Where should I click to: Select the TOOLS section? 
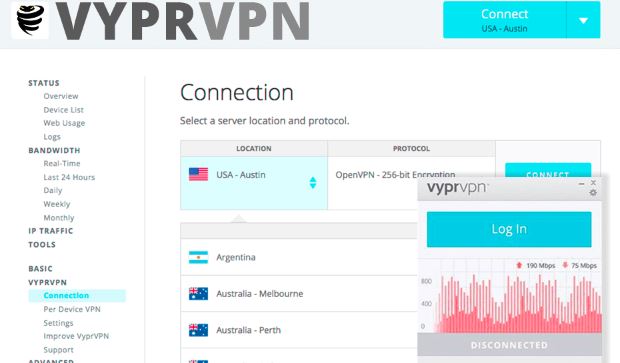click(42, 244)
